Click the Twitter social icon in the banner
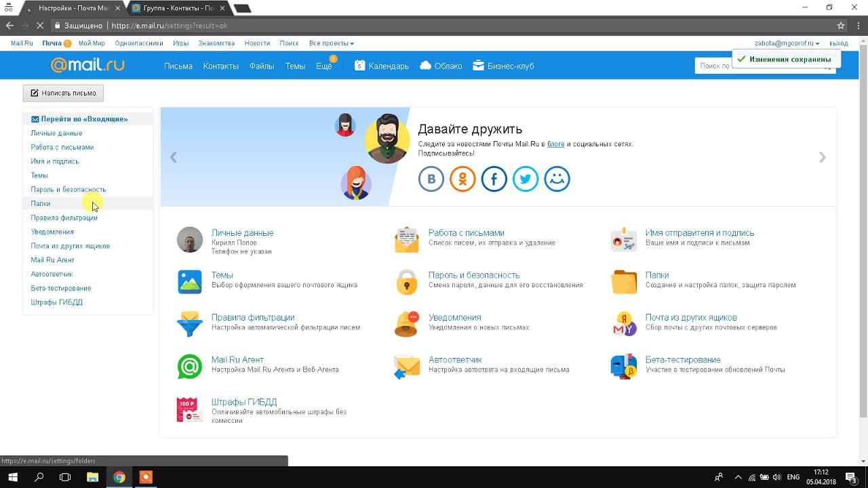Viewport: 868px width, 488px height. 526,179
